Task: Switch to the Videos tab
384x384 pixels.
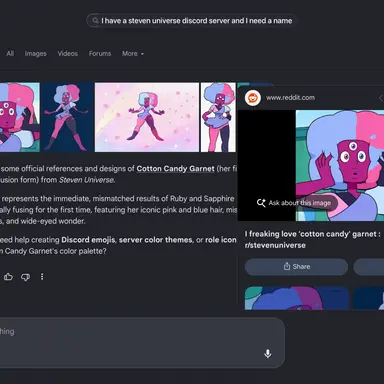Action: pos(67,53)
